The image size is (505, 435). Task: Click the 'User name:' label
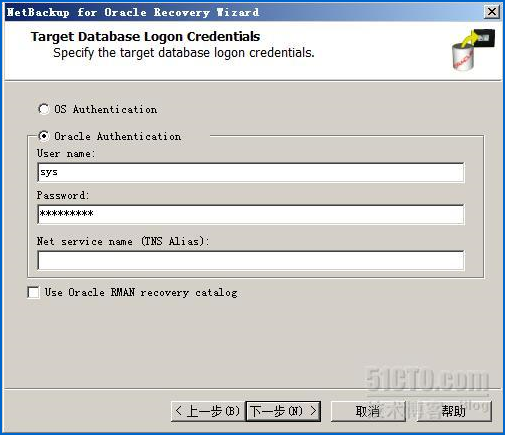coord(66,154)
